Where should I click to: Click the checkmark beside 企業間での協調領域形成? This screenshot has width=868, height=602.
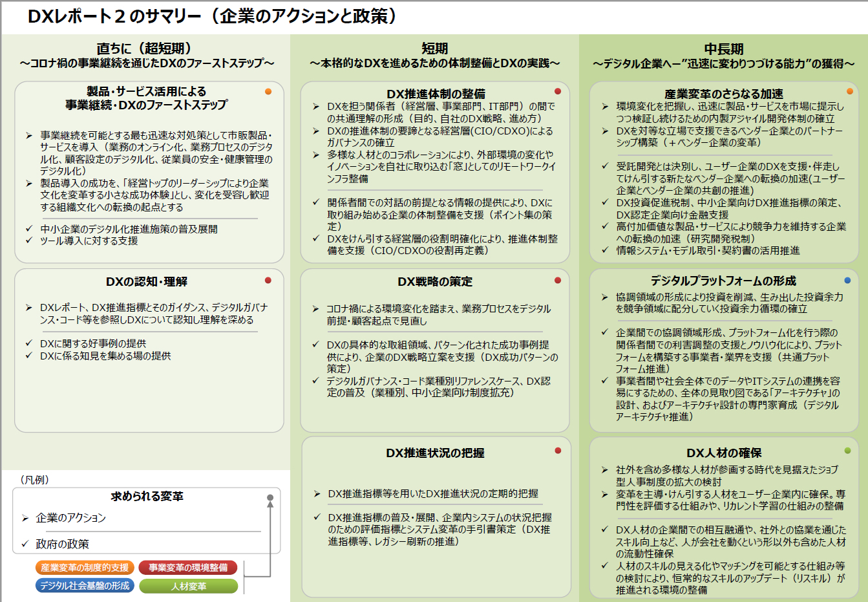click(x=605, y=332)
